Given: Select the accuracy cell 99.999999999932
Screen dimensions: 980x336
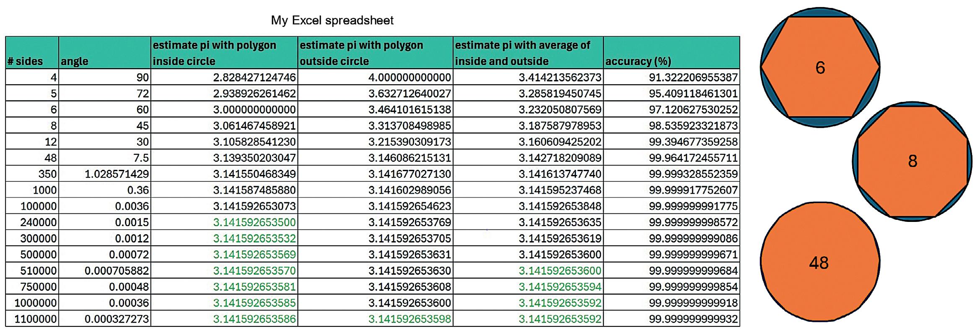Looking at the screenshot, I should tap(671, 319).
